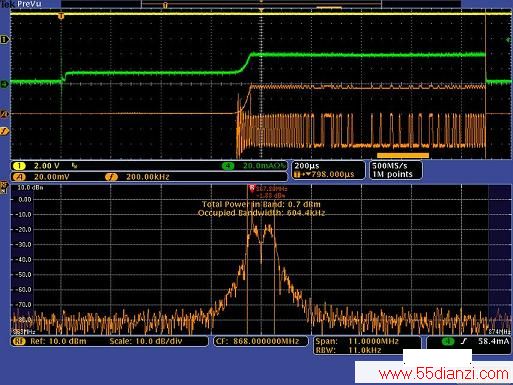The height and width of the screenshot is (385, 513).
Task: Click the Scale 10.0 dB/div readout
Action: (x=146, y=341)
